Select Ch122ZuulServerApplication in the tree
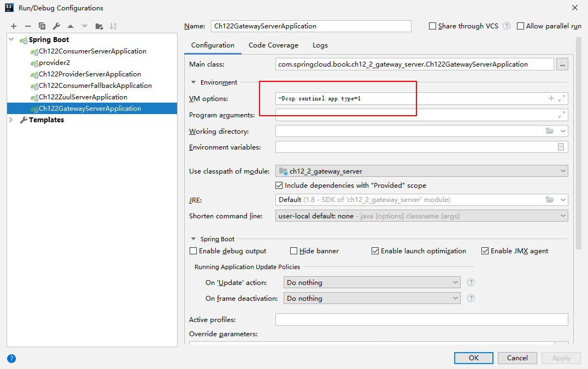The width and height of the screenshot is (588, 369). point(83,97)
